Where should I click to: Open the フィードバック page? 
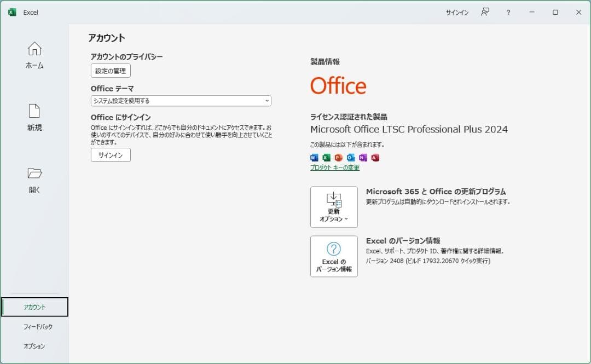38,327
